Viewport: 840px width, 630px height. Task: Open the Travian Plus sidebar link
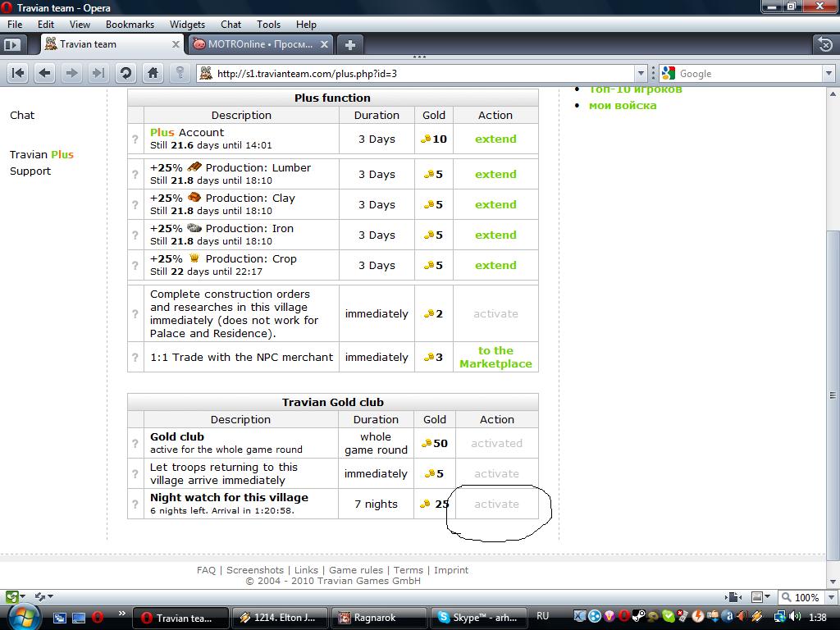pyautogui.click(x=41, y=155)
